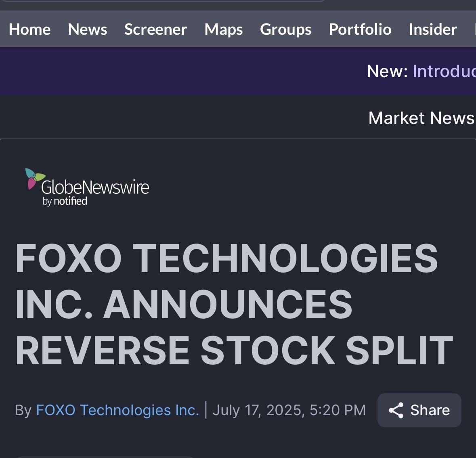Image resolution: width=476 pixels, height=458 pixels.
Task: Switch to the Market News tab
Action: [x=421, y=118]
